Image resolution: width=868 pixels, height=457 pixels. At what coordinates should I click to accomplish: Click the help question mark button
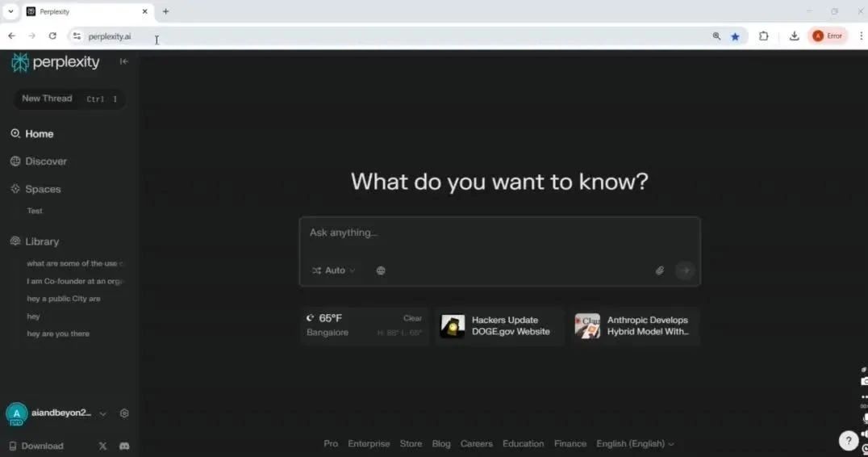(x=849, y=441)
